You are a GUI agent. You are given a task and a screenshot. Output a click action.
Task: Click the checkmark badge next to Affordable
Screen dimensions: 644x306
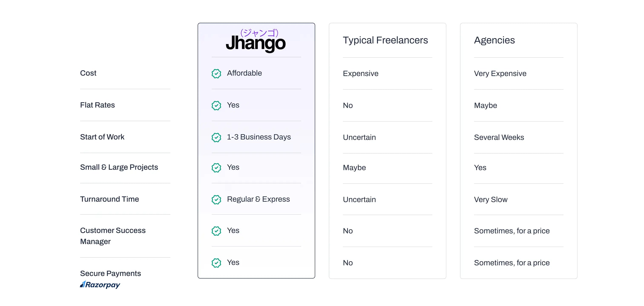[216, 73]
